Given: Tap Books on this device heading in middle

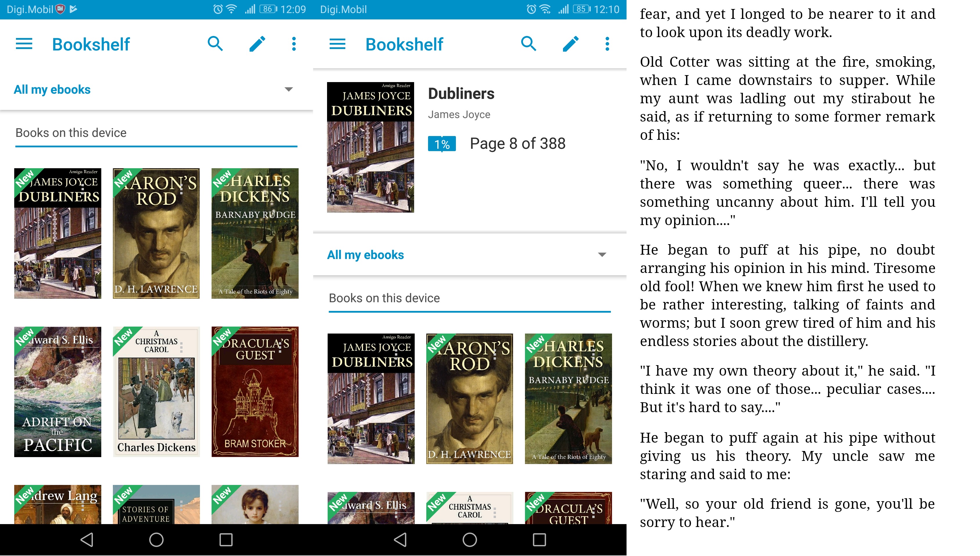Looking at the screenshot, I should tap(384, 298).
